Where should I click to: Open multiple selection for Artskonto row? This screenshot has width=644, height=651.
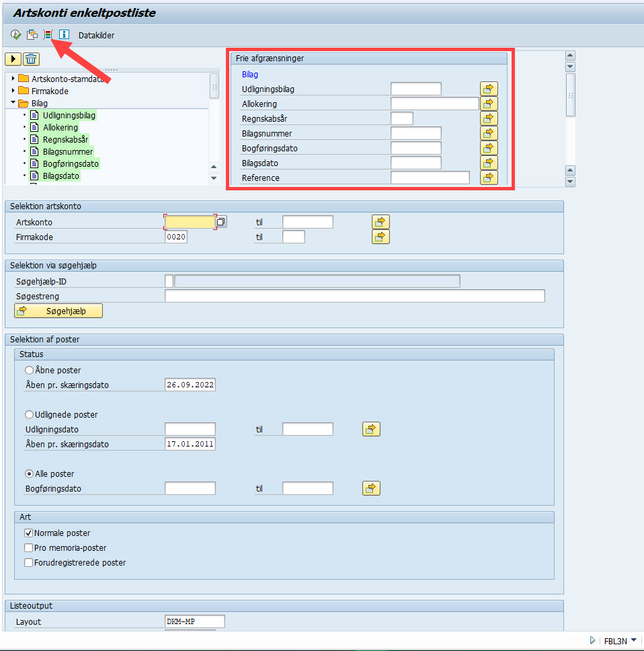[380, 222]
